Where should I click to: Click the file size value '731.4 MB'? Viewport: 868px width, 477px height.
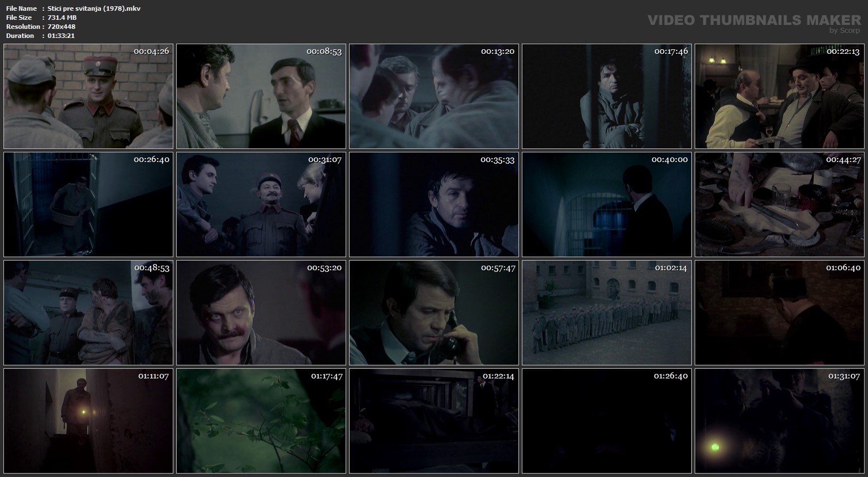pos(62,18)
